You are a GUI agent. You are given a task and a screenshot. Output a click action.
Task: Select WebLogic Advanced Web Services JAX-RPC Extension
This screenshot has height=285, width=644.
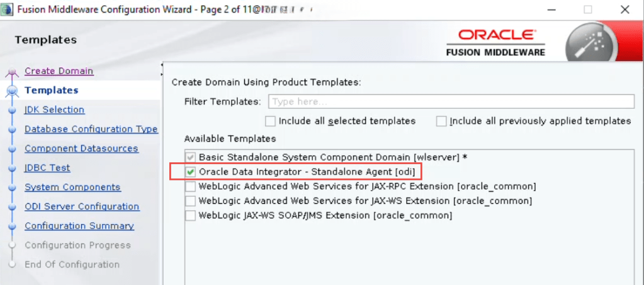190,186
